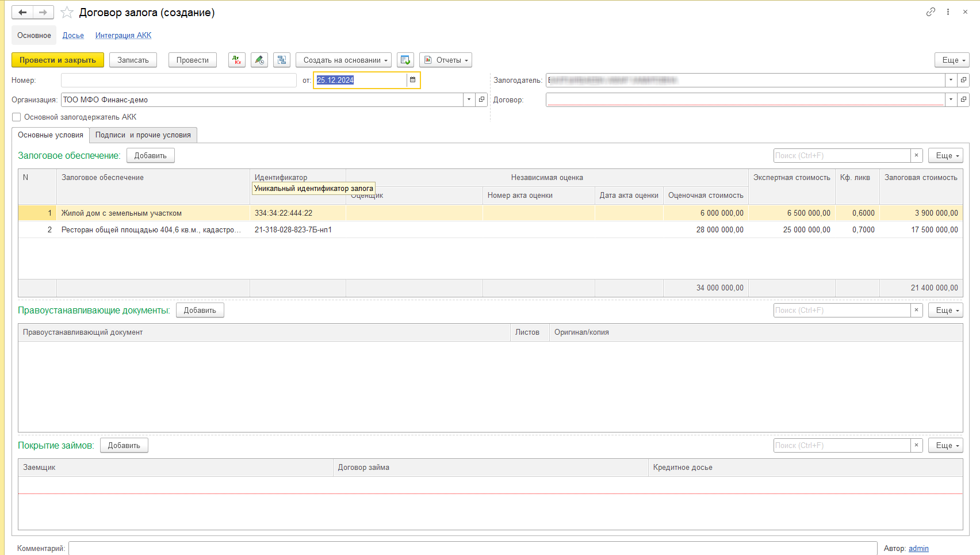Go forward with the right arrow button
The height and width of the screenshot is (555, 980).
tap(43, 12)
